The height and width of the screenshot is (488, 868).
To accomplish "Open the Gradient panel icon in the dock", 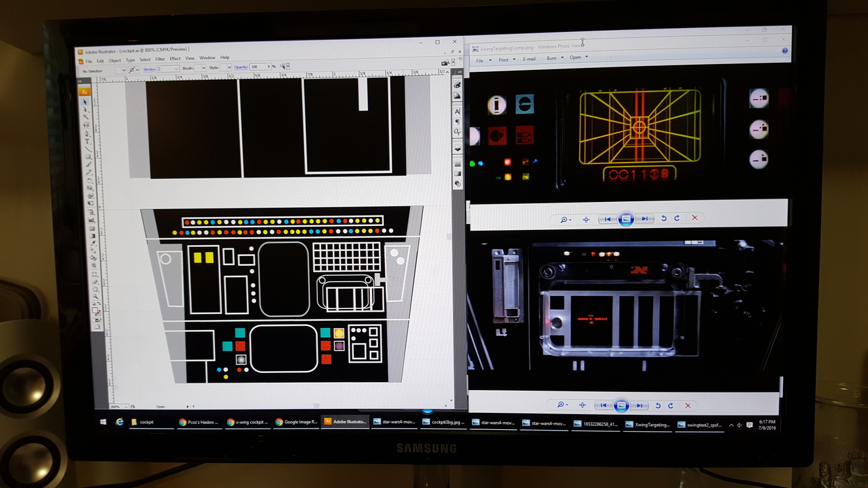I will (x=458, y=174).
